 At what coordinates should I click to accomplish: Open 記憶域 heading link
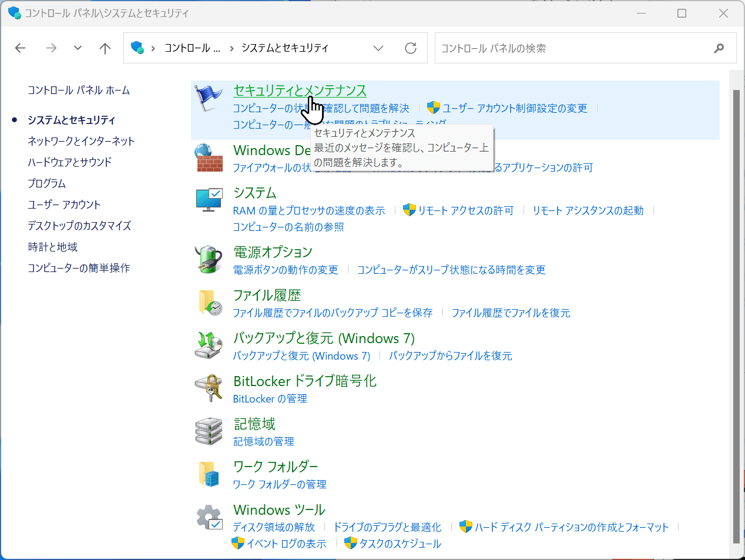(x=254, y=424)
